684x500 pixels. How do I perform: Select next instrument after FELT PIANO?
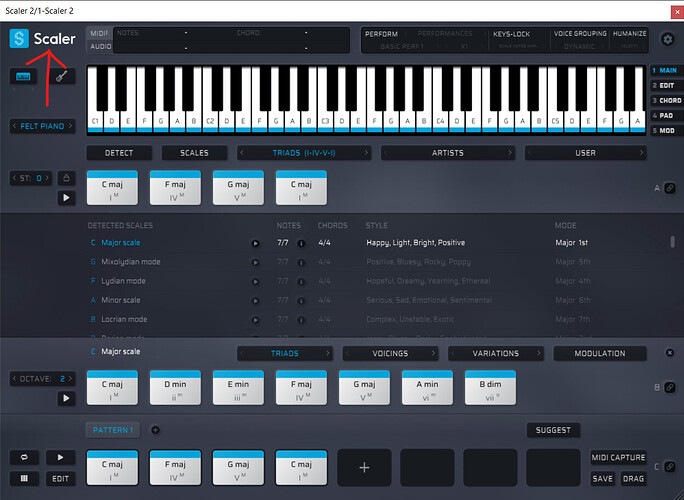point(70,126)
